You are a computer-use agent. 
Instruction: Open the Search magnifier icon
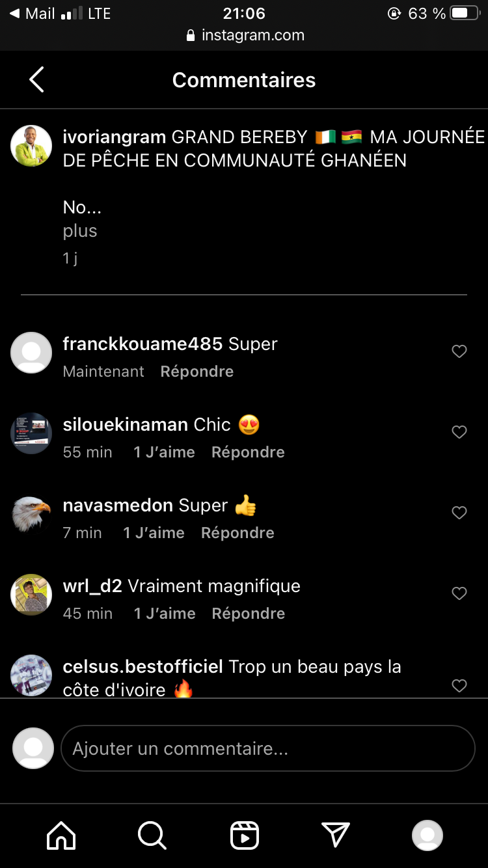point(152,835)
